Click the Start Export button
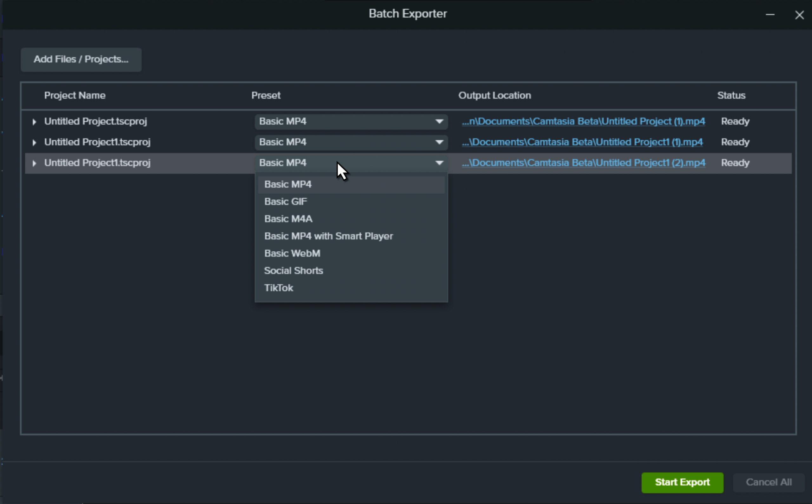 point(682,482)
